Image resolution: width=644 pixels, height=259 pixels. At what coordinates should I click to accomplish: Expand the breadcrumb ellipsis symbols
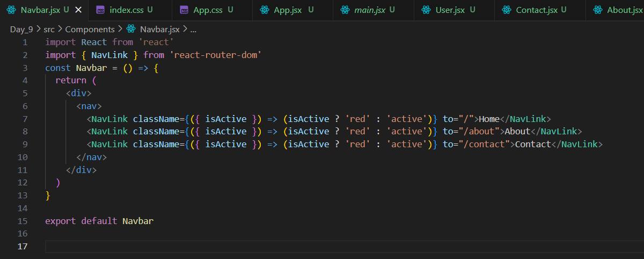[193, 29]
